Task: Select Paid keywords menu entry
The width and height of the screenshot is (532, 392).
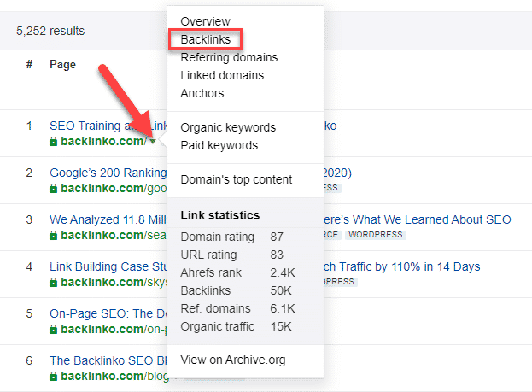Action: tap(219, 145)
